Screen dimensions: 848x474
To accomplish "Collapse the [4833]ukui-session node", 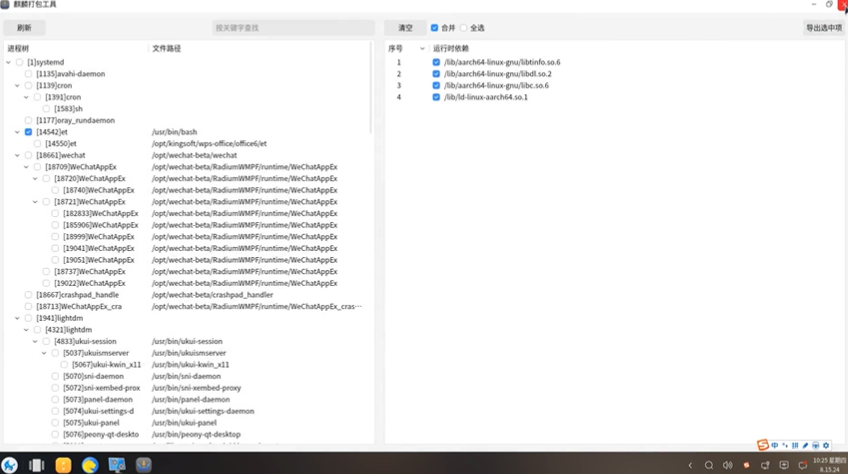I will point(35,341).
